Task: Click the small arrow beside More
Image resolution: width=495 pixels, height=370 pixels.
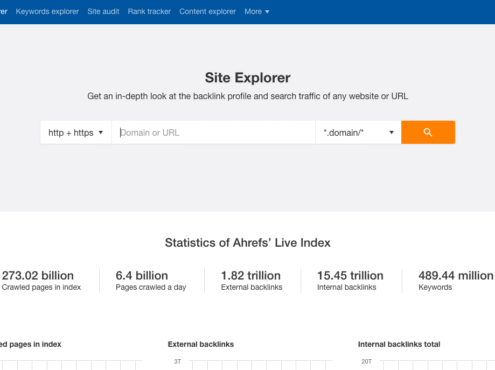Action: [267, 12]
